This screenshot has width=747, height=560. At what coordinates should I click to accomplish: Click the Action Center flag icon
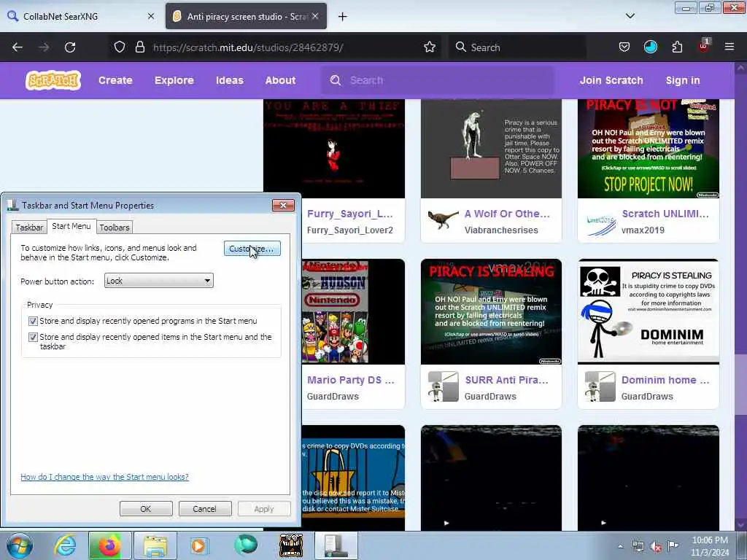[673, 545]
